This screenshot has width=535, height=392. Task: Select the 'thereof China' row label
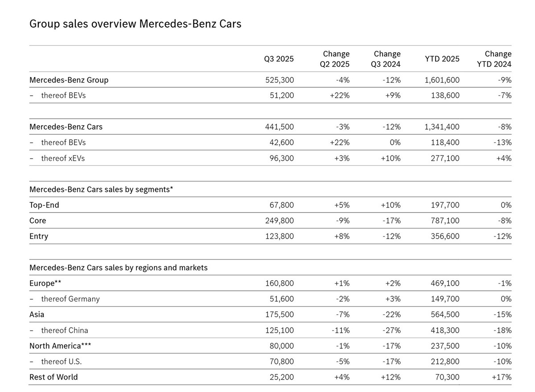64,330
